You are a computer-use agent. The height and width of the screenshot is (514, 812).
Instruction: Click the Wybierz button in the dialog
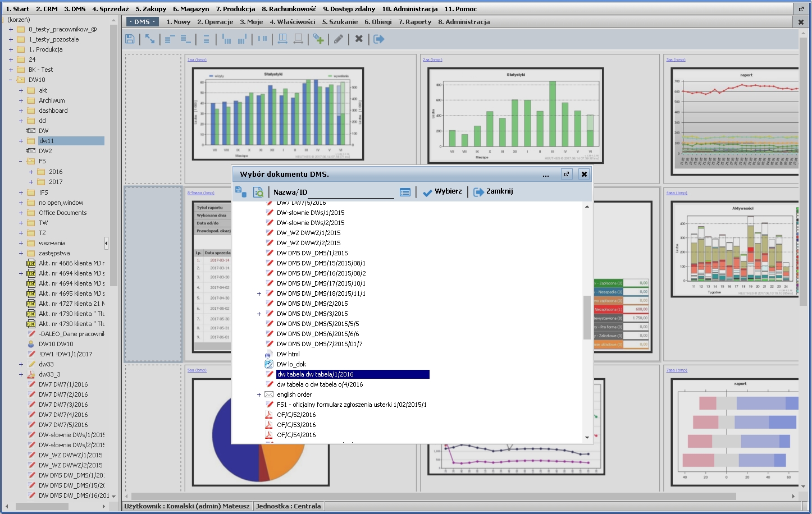[x=442, y=192]
